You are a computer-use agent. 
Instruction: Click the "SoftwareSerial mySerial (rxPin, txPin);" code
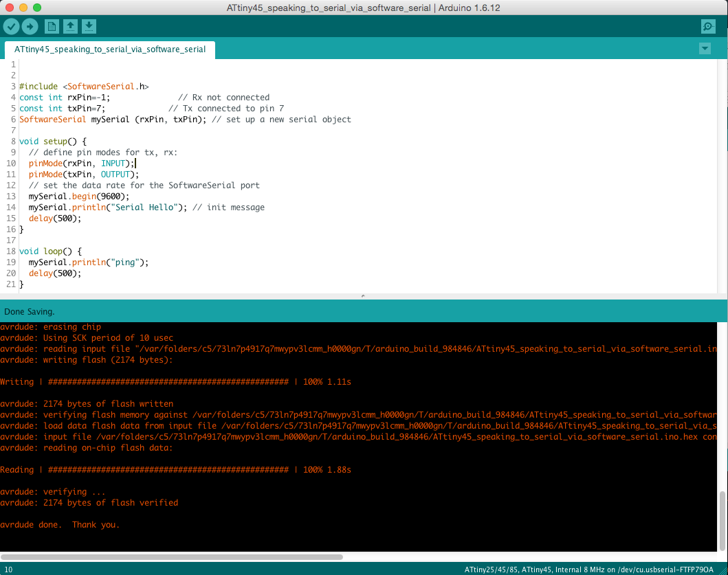coord(113,120)
